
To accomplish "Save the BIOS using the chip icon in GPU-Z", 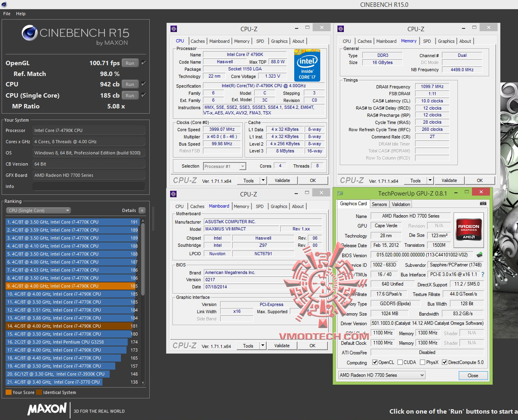I will click(480, 254).
